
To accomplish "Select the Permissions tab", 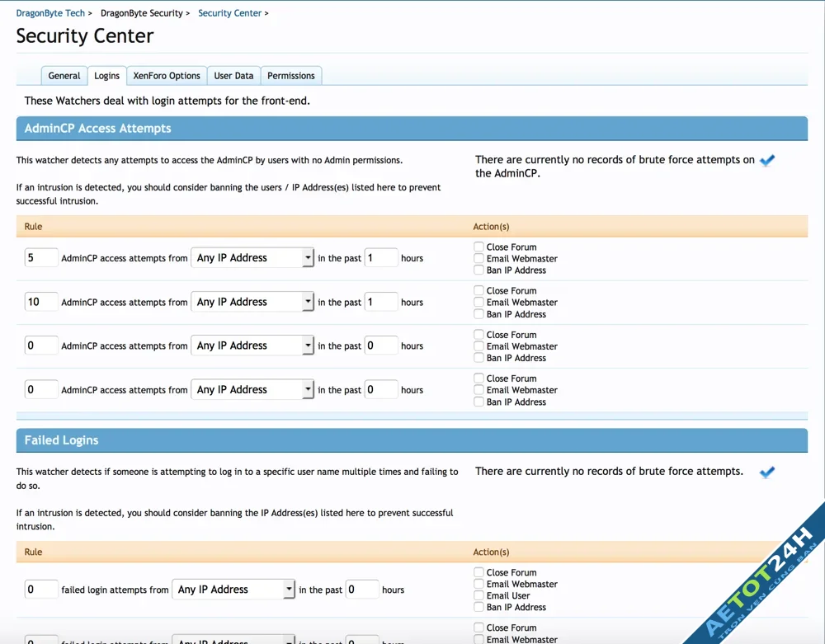I will 291,76.
